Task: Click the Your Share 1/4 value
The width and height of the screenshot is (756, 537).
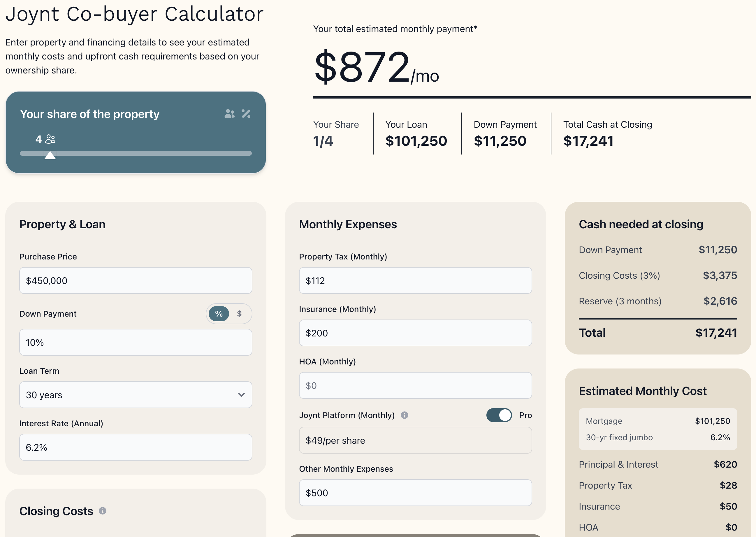Action: (x=323, y=141)
